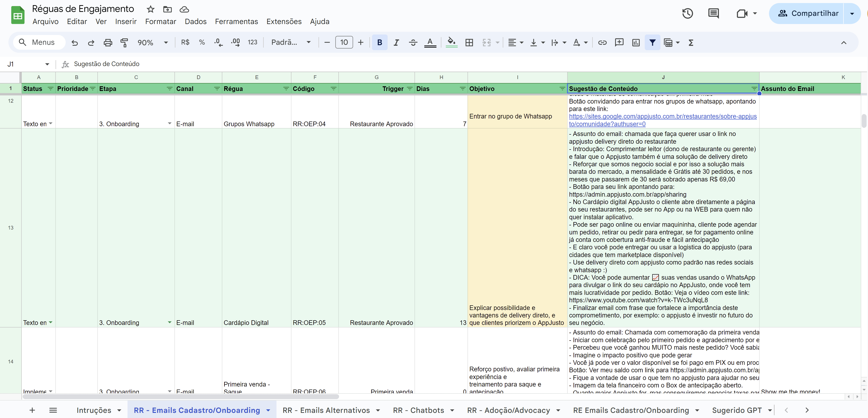Toggle bold formatting

pos(379,42)
